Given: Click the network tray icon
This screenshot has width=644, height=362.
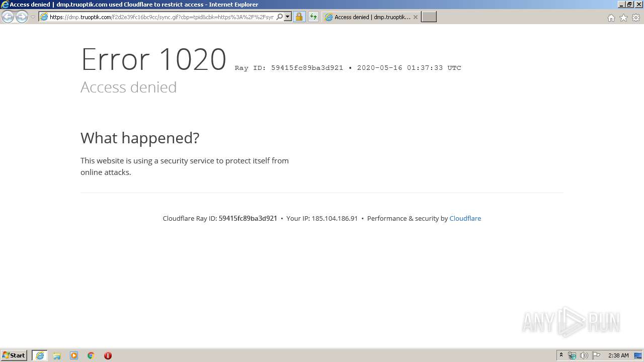Looking at the screenshot, I should tap(572, 355).
